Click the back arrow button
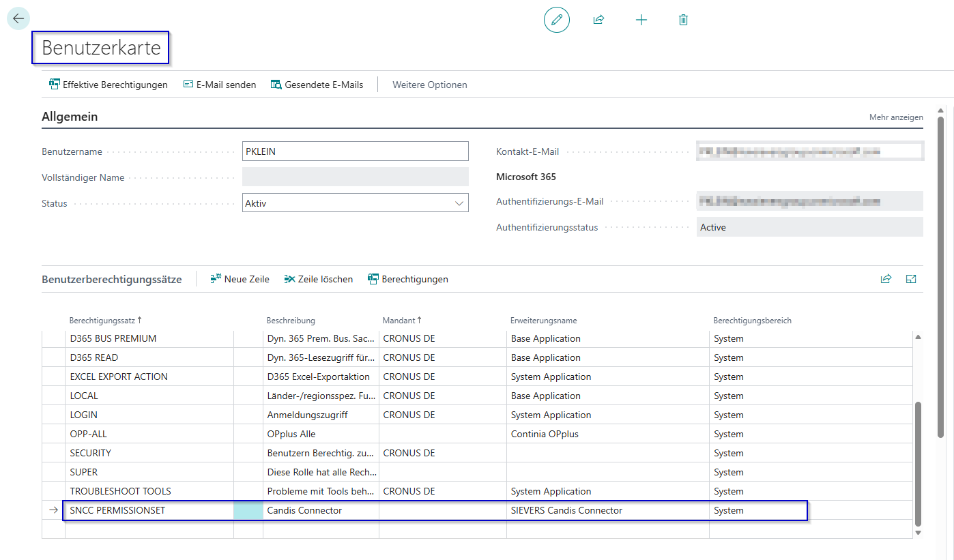 18,18
